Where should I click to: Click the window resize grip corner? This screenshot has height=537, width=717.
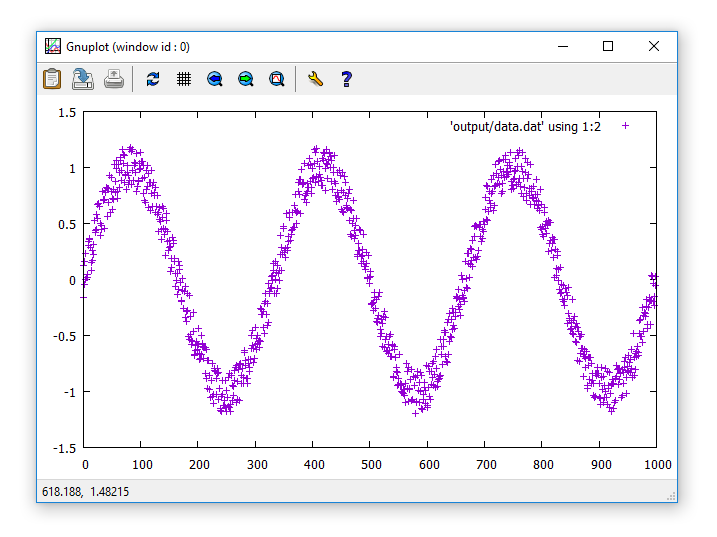click(x=671, y=496)
